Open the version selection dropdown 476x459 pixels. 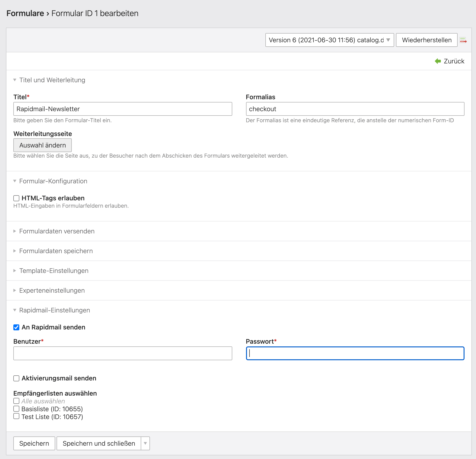point(329,40)
